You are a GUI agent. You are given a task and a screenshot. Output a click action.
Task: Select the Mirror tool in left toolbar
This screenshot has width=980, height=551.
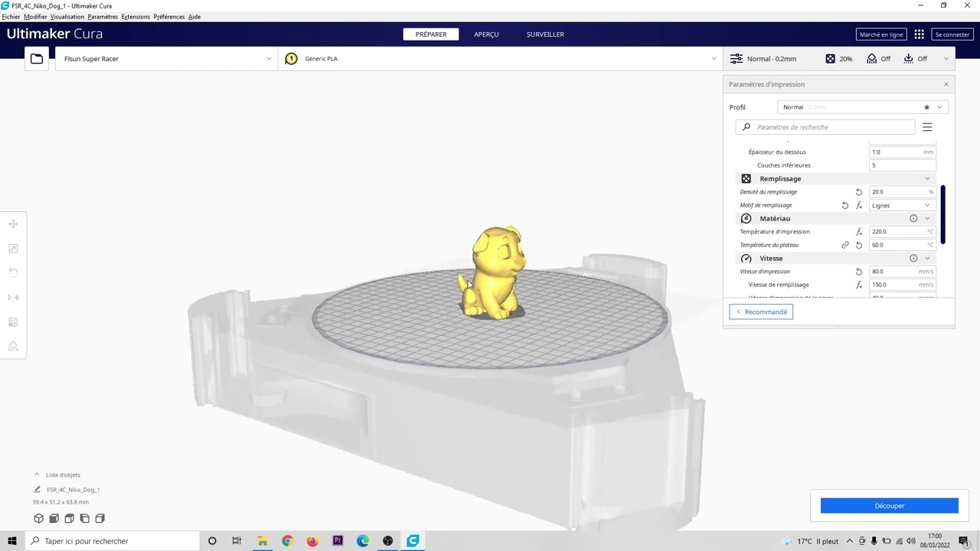pos(13,298)
